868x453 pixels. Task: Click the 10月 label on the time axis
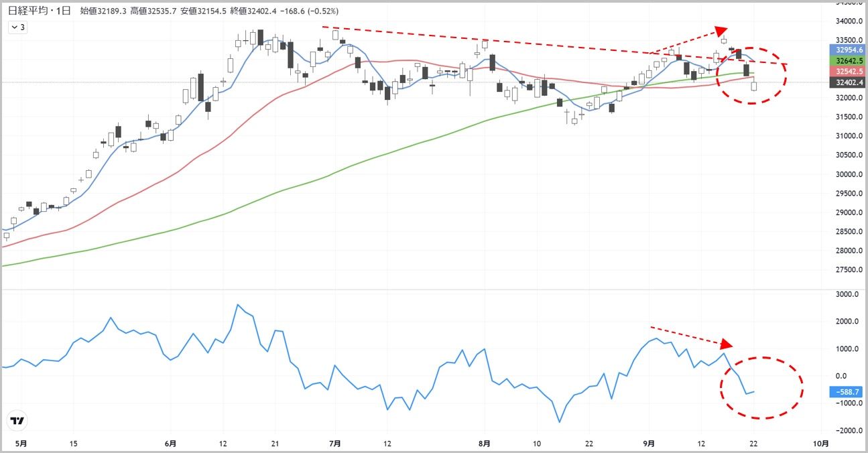820,444
